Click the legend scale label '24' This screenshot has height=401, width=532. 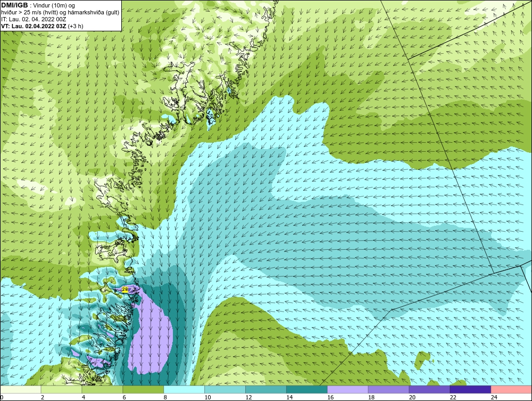pos(494,397)
